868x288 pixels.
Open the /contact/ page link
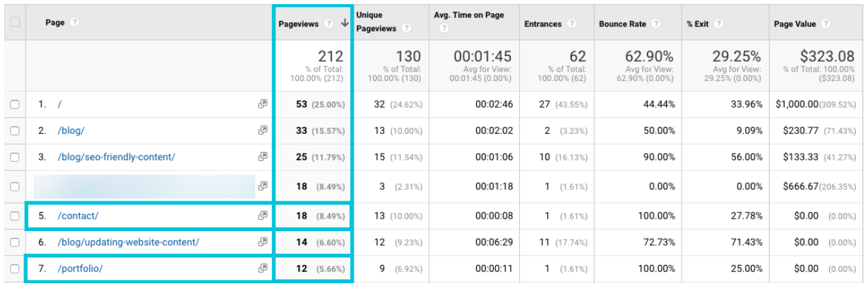tap(78, 216)
